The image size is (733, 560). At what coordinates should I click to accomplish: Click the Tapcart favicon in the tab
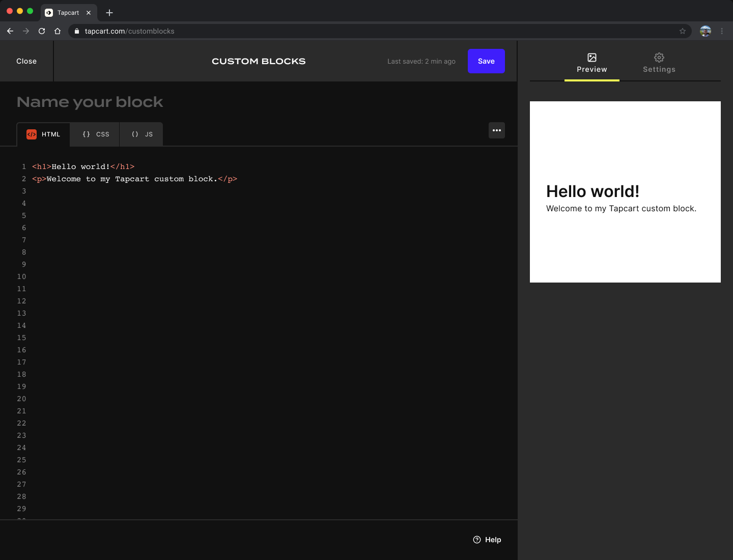click(x=49, y=13)
